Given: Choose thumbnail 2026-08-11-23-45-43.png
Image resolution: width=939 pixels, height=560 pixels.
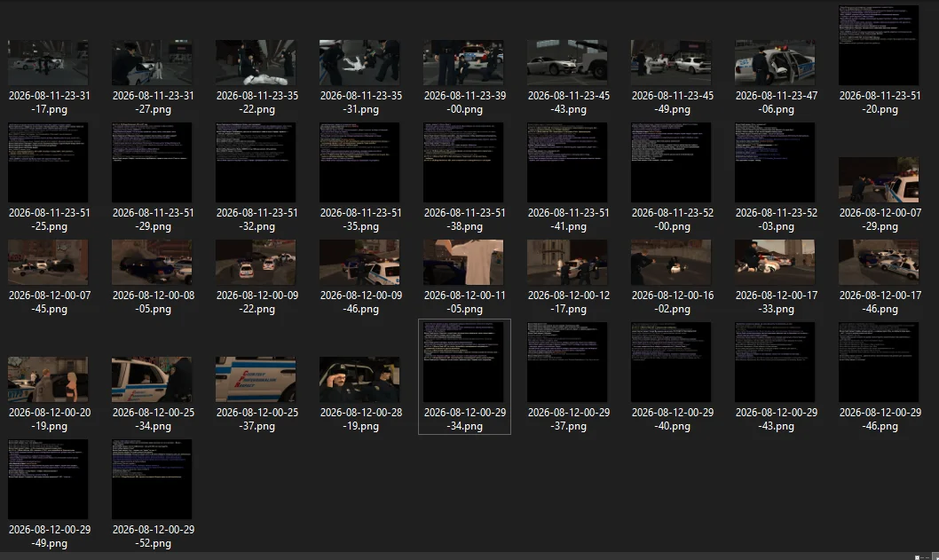Looking at the screenshot, I should tap(567, 63).
